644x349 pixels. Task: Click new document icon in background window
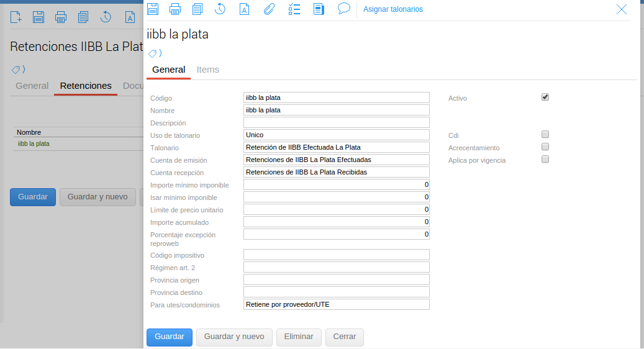click(x=16, y=17)
